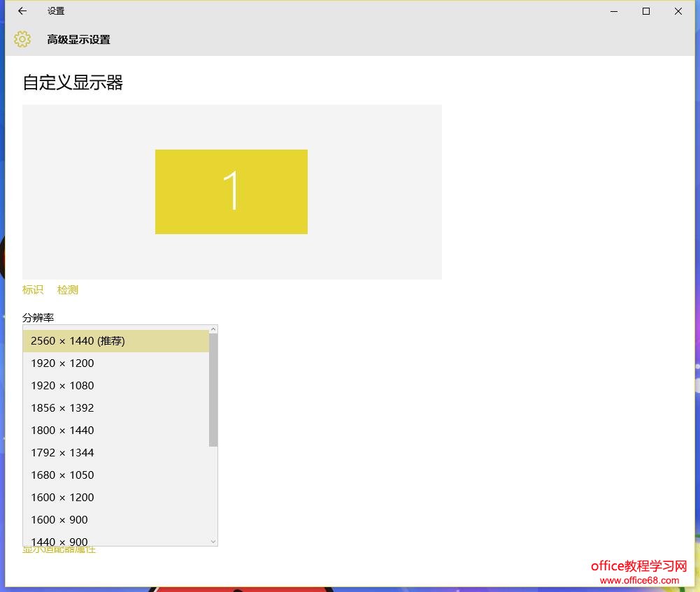
Task: Select monitor 1 in the display preview
Action: (231, 192)
